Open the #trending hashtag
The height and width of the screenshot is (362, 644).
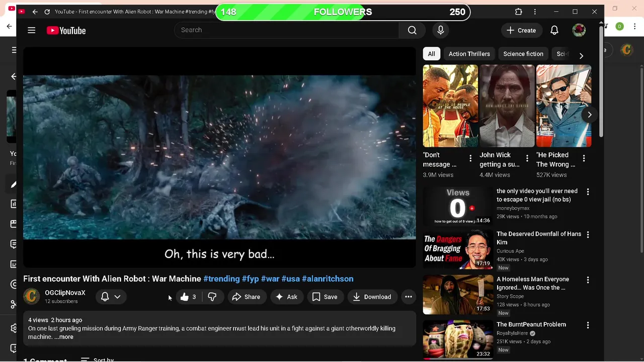pyautogui.click(x=221, y=279)
